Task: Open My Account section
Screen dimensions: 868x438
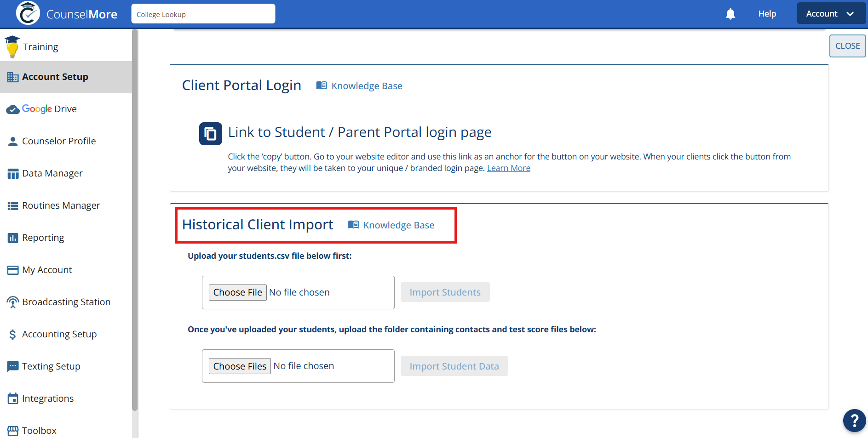Action: click(x=66, y=270)
